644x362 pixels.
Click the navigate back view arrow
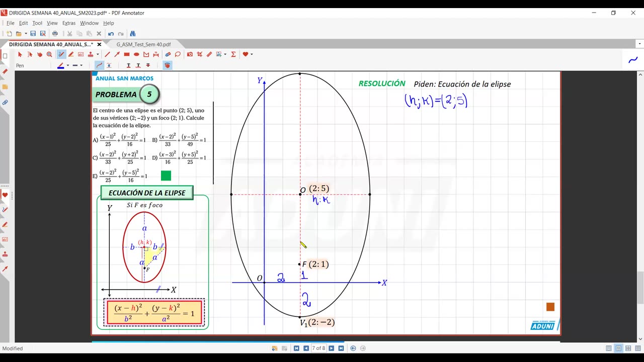pos(353,348)
